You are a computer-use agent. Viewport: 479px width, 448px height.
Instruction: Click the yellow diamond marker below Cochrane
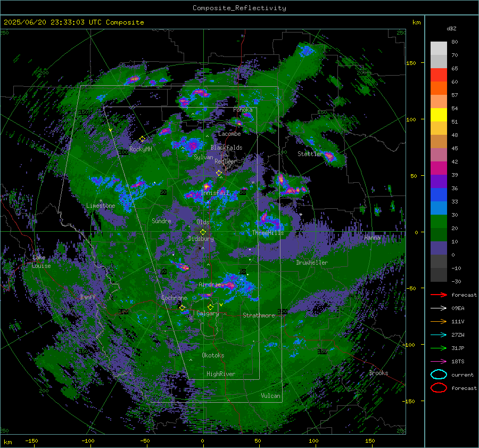(182, 307)
